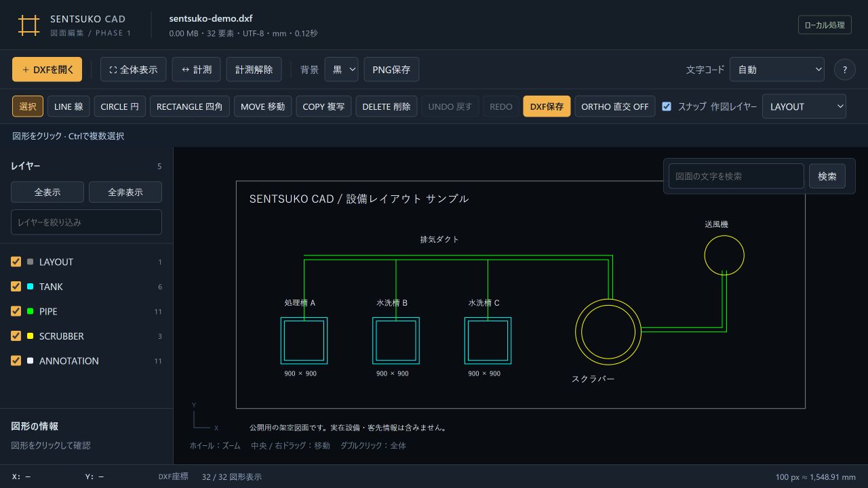This screenshot has width=868, height=488.
Task: Click the TANK layer cyan color swatch
Action: 30,287
